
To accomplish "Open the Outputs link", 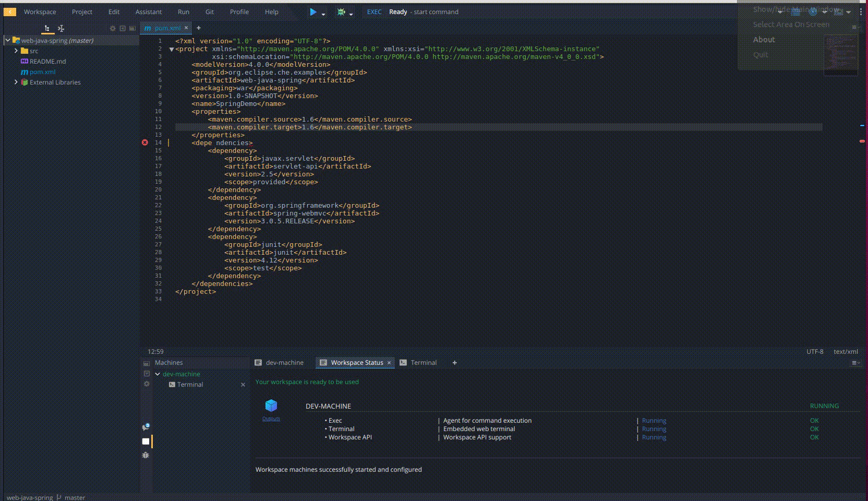I will coord(271,419).
